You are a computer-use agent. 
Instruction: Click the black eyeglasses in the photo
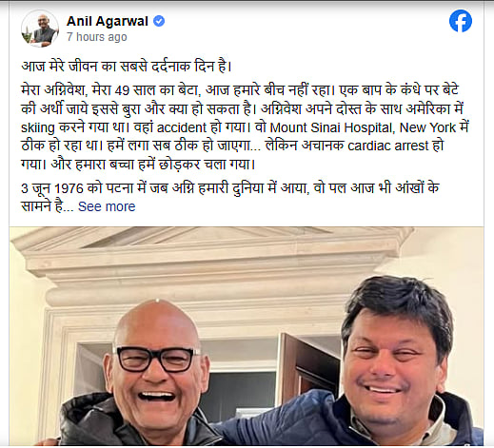[x=157, y=360]
